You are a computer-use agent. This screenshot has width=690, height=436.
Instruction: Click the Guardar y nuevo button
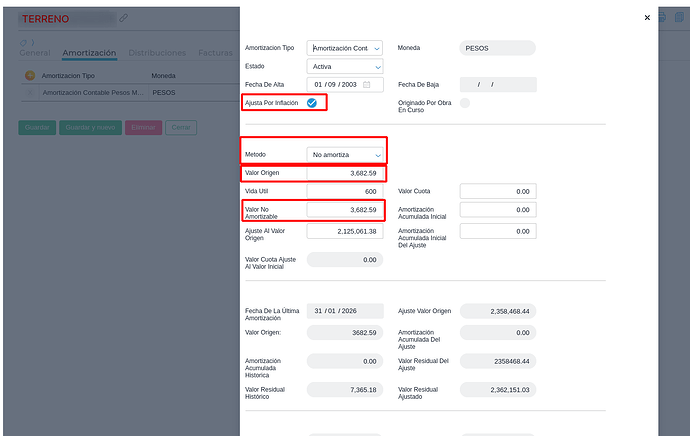click(91, 128)
